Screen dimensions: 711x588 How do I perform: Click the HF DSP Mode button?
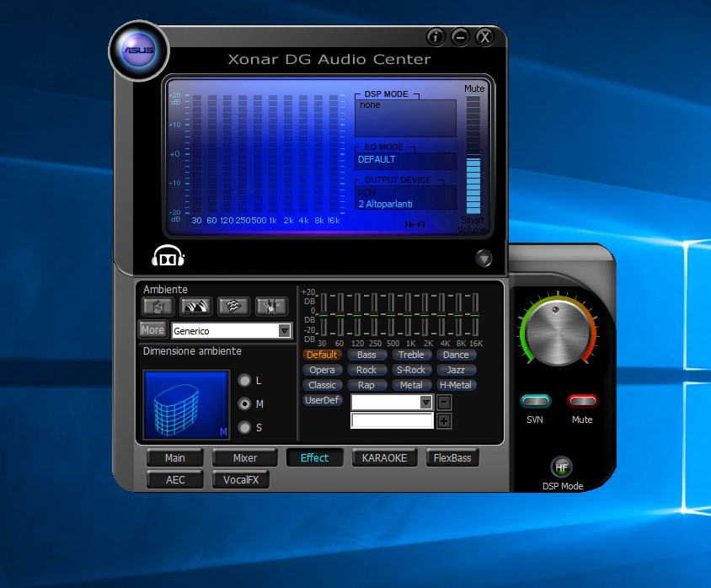tap(561, 467)
